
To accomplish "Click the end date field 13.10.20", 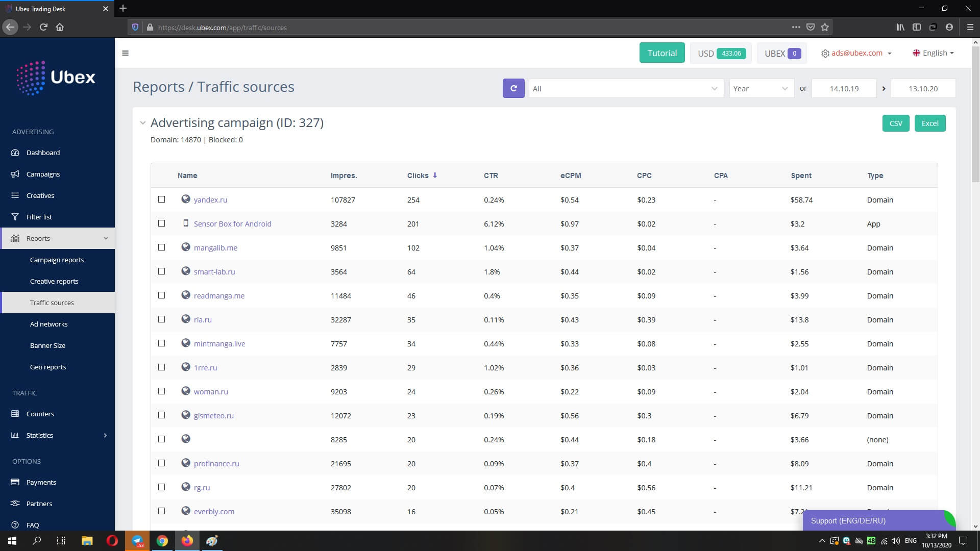I will [x=923, y=88].
